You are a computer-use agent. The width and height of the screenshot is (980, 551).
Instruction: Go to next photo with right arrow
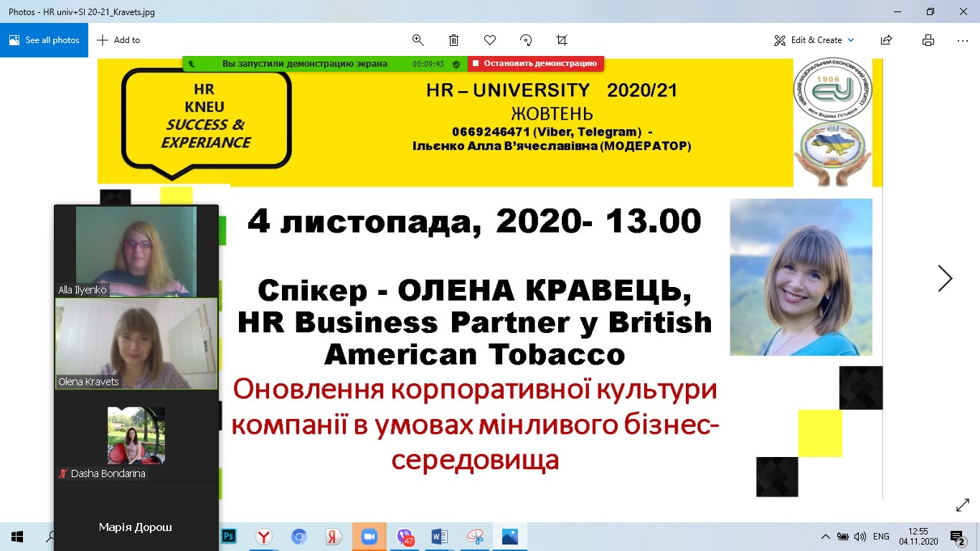[x=945, y=278]
